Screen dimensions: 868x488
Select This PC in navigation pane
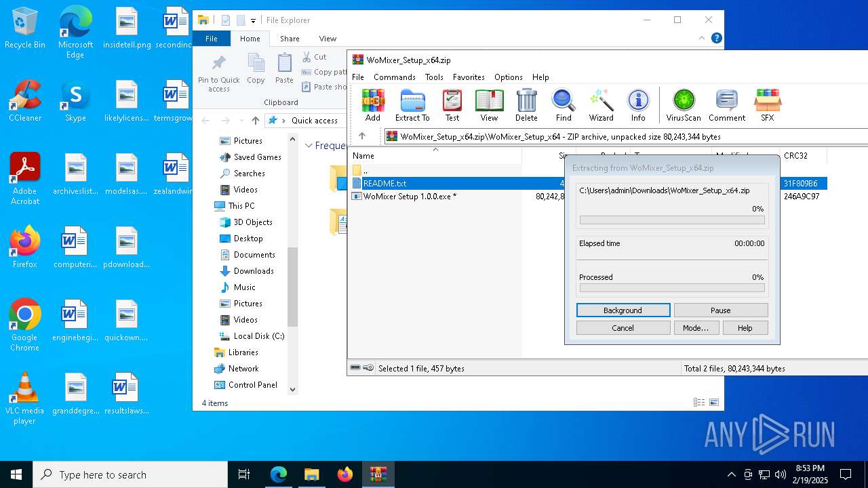point(241,205)
